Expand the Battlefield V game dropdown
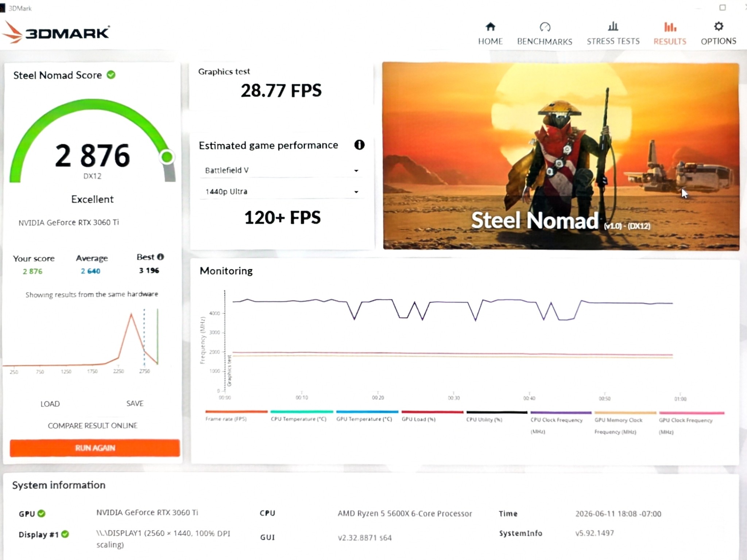Viewport: 747px width, 560px height. pyautogui.click(x=281, y=170)
